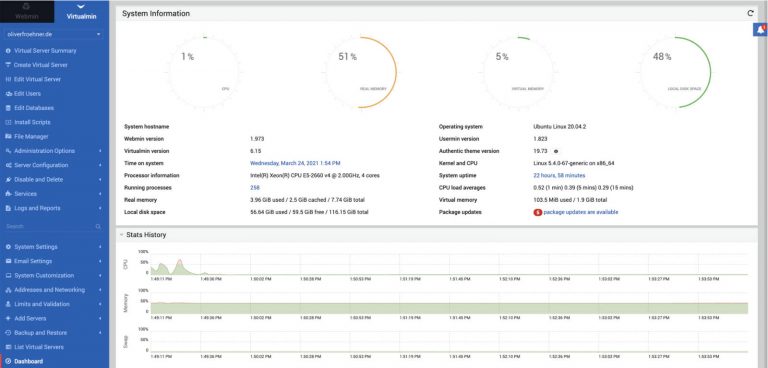Click the Email Settings envelope icon
The height and width of the screenshot is (368, 768).
8,261
